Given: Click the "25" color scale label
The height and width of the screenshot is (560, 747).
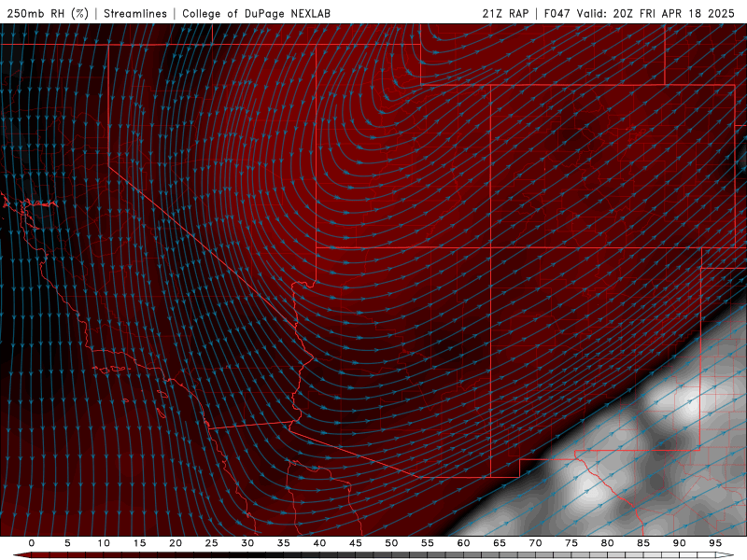Looking at the screenshot, I should pyautogui.click(x=212, y=543).
